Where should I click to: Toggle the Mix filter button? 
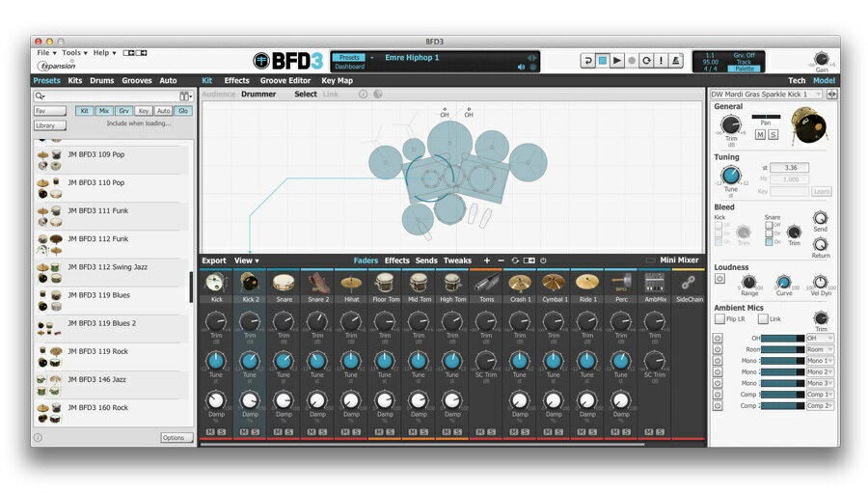(104, 111)
